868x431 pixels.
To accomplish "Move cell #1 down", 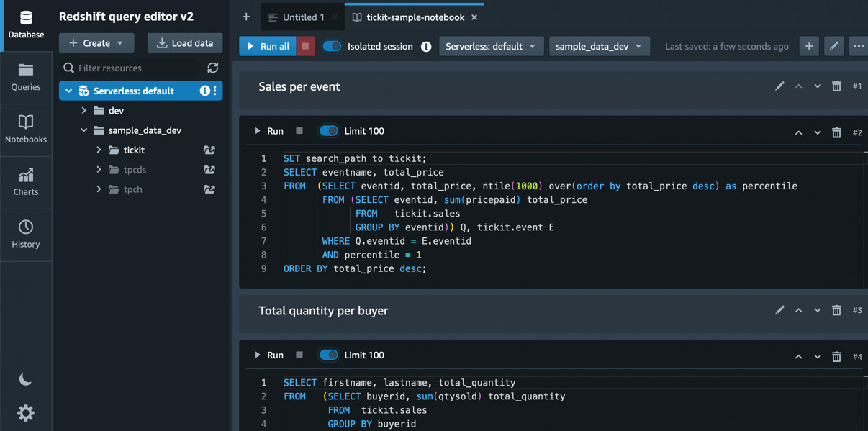I will pyautogui.click(x=818, y=86).
